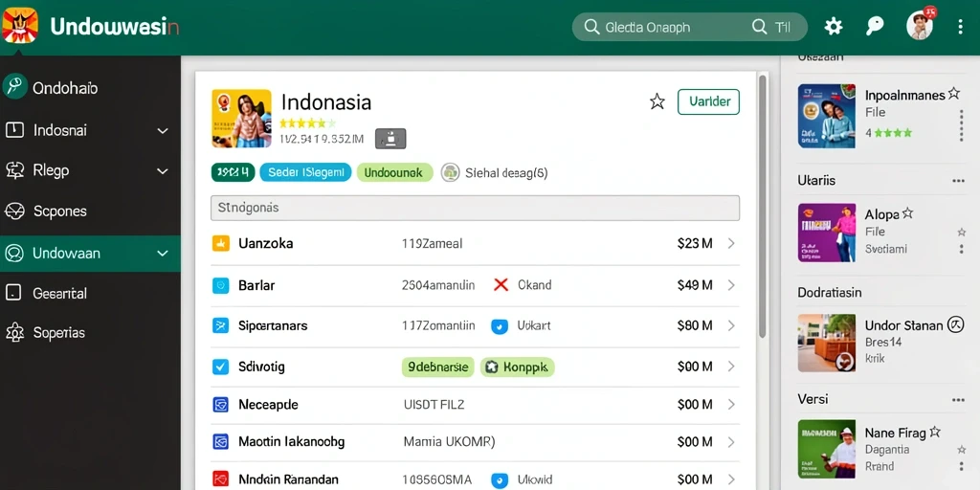Open the Versi section more options
This screenshot has width=980, height=490.
[958, 400]
